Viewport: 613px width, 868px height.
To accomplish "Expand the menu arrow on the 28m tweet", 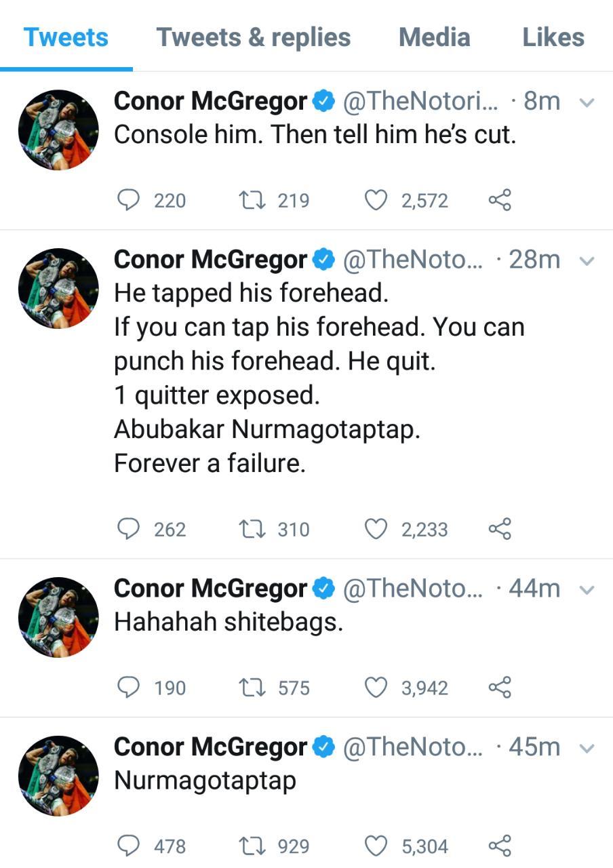I will (588, 261).
